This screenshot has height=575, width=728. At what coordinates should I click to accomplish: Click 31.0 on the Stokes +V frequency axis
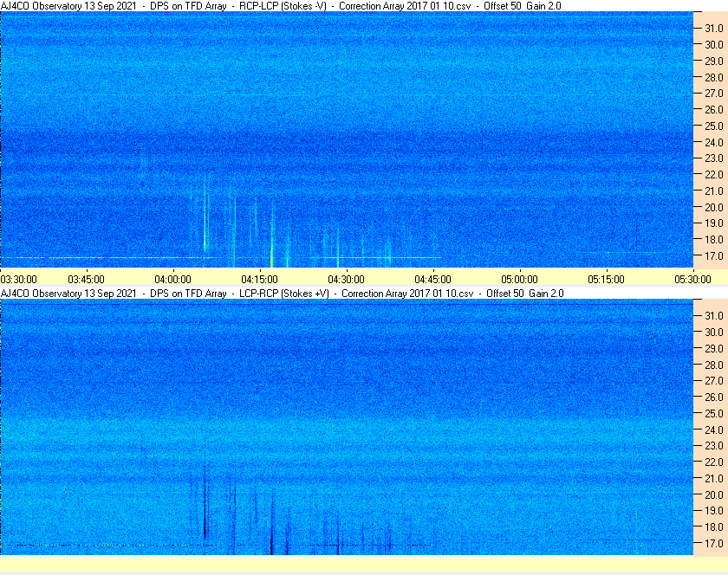point(714,316)
